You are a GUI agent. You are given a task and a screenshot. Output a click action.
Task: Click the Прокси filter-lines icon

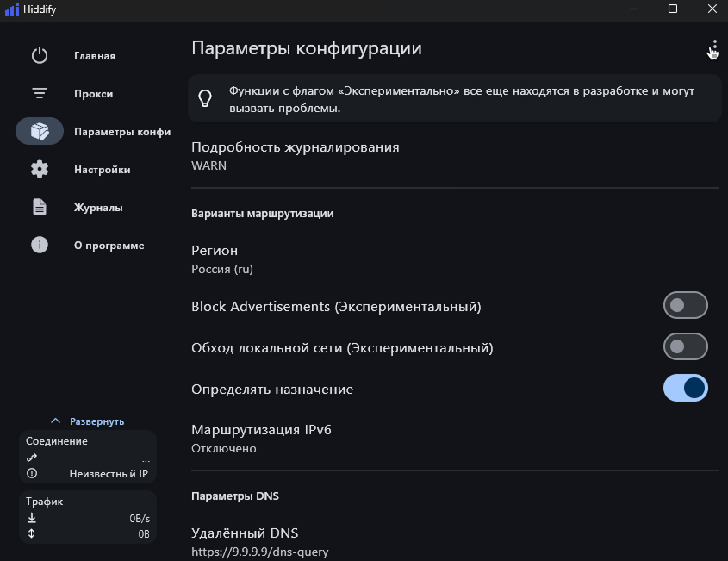coord(40,94)
